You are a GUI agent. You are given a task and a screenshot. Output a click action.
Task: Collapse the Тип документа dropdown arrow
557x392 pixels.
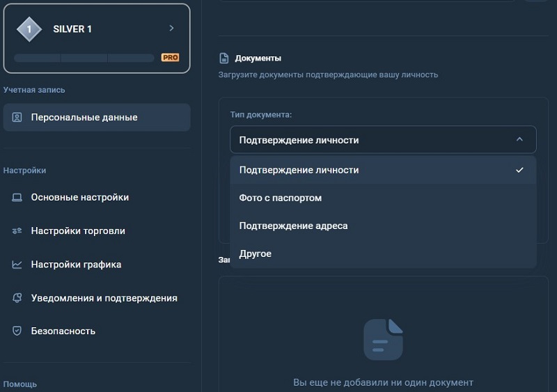point(519,139)
